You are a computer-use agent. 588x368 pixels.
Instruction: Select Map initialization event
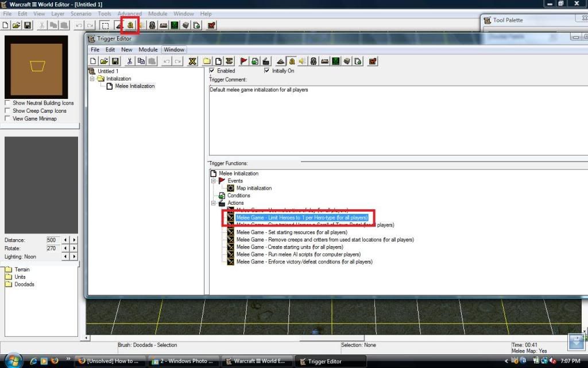click(254, 188)
